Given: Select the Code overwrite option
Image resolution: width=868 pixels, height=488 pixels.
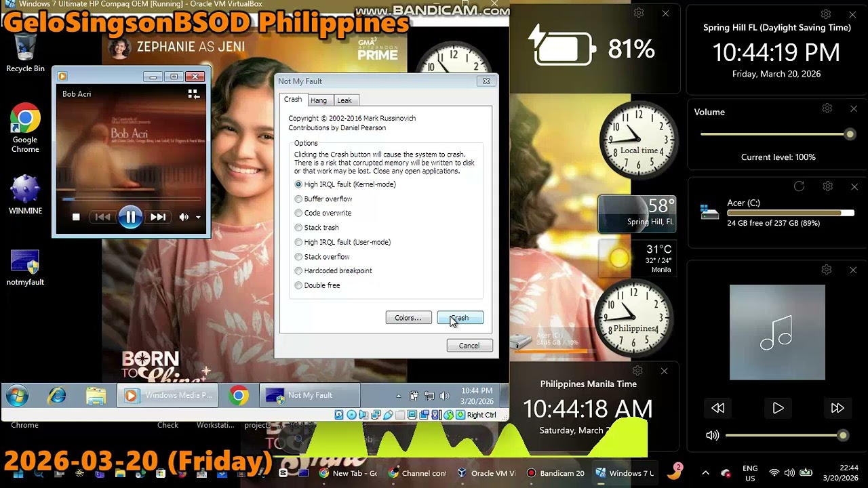Looking at the screenshot, I should click(323, 213).
